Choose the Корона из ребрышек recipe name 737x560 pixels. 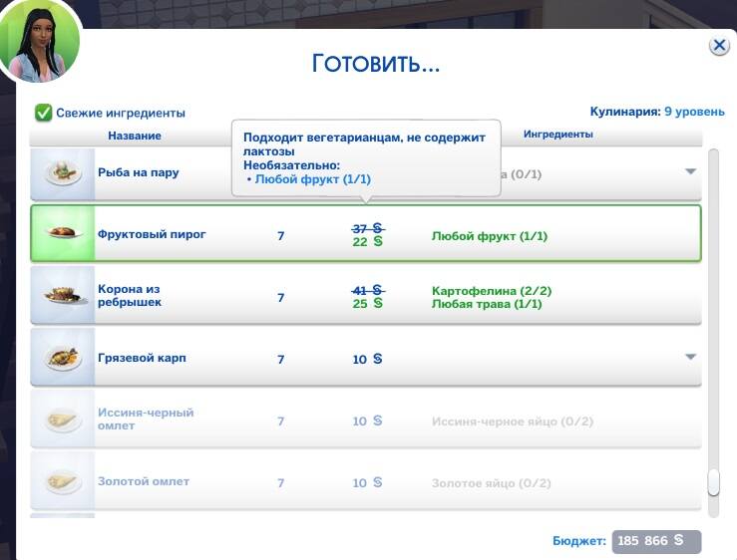130,296
